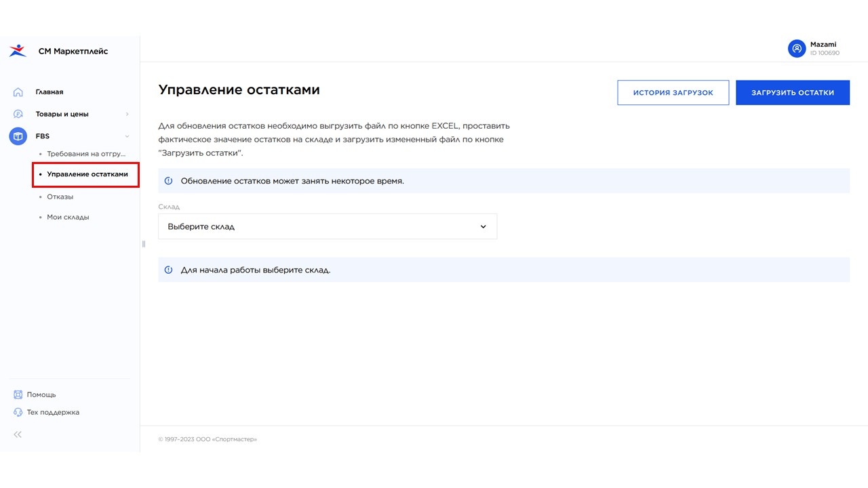Click the Главная home icon

click(18, 92)
